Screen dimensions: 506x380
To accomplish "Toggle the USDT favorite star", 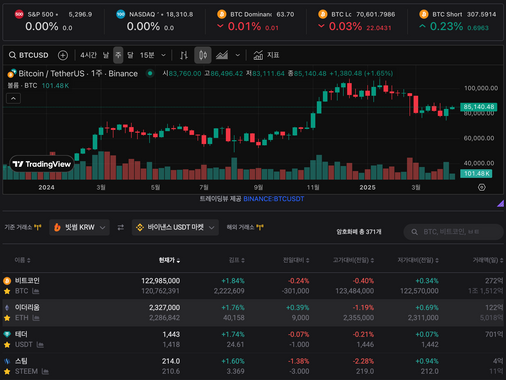I will click(7, 345).
